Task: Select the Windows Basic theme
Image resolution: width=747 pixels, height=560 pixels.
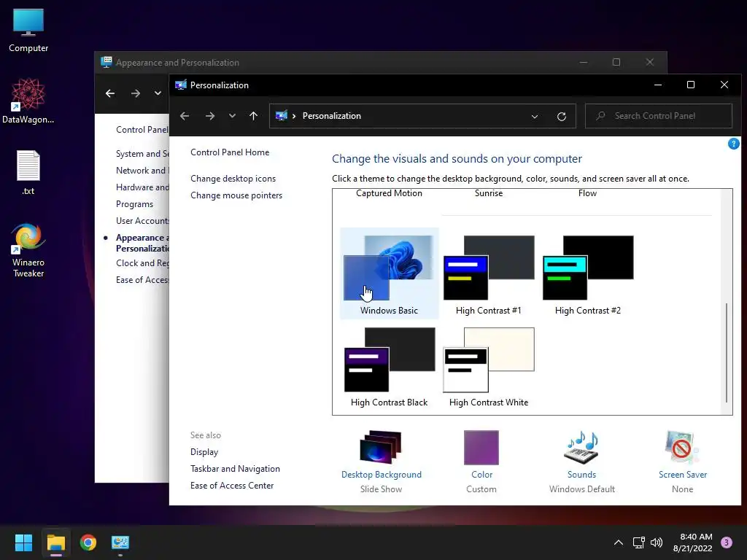Action: pyautogui.click(x=389, y=273)
